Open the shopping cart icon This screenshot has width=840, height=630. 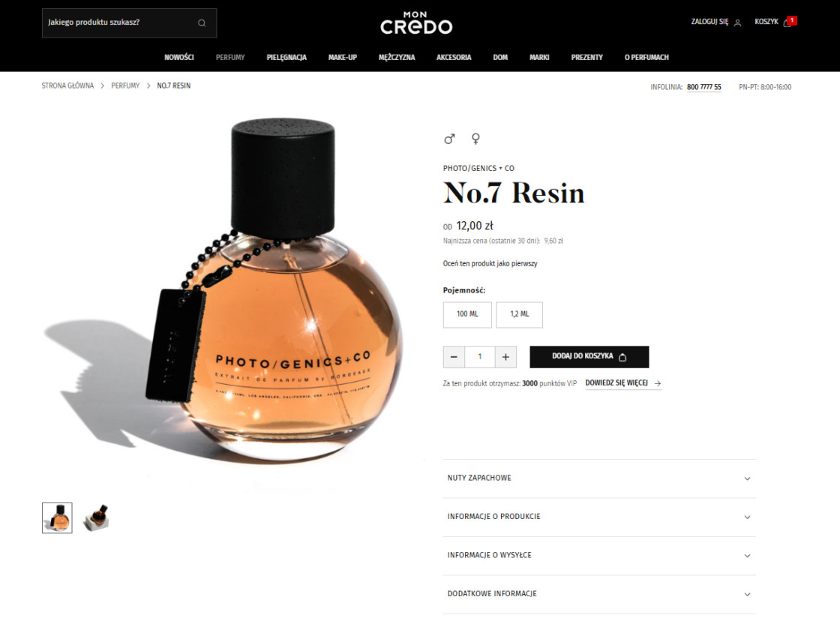coord(787,22)
